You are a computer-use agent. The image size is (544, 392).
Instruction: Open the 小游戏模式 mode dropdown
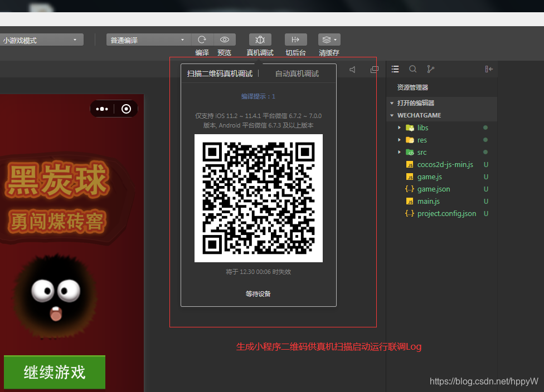click(x=41, y=40)
